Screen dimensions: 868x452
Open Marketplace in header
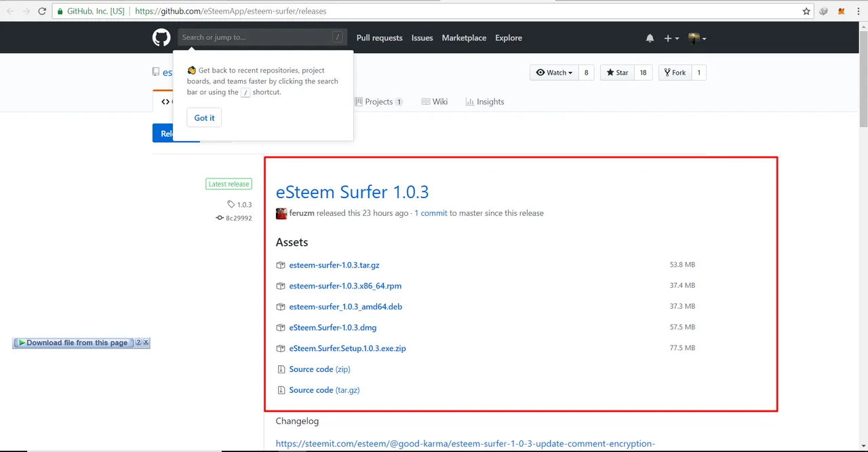click(x=464, y=38)
